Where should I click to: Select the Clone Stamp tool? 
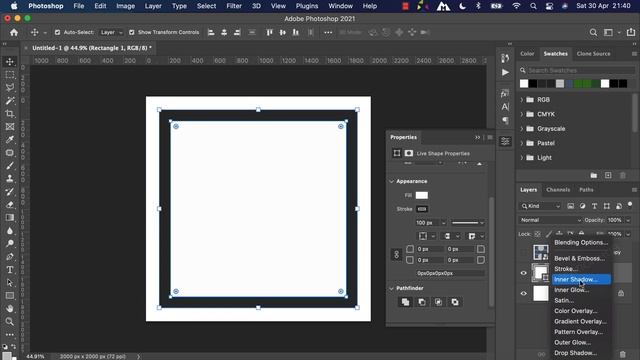tap(10, 178)
